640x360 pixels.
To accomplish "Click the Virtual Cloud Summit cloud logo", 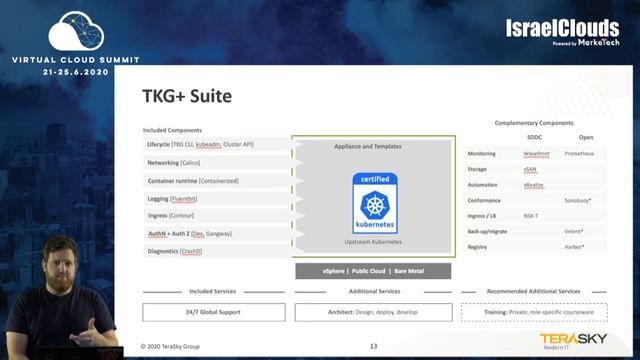I will click(x=76, y=31).
